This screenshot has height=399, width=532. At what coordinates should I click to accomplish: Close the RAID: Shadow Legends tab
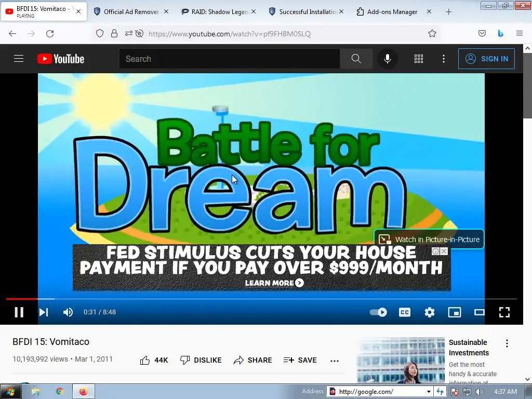pyautogui.click(x=254, y=11)
